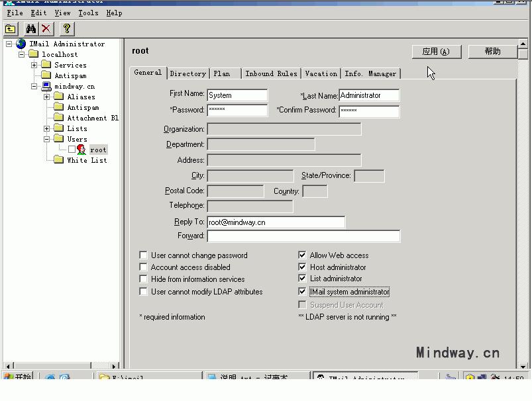Select the General tab
The image size is (532, 401).
point(148,73)
